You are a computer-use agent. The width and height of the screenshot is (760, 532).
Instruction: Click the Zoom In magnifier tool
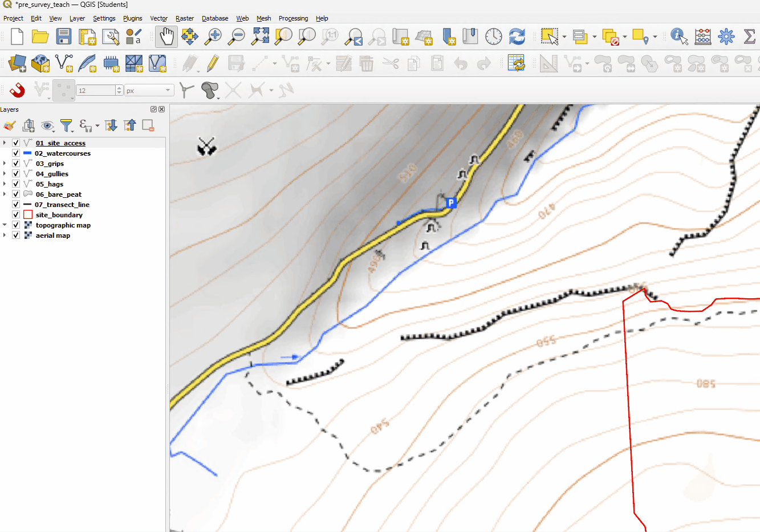[x=214, y=37]
